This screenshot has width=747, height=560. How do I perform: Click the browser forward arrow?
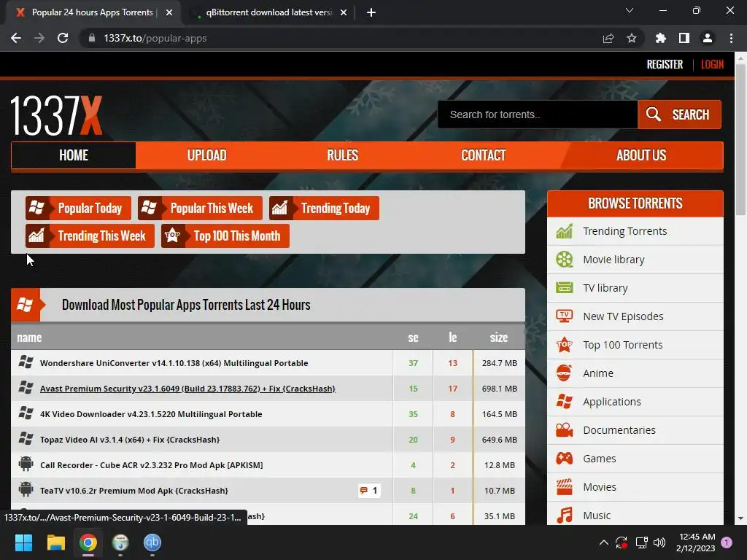pos(39,38)
